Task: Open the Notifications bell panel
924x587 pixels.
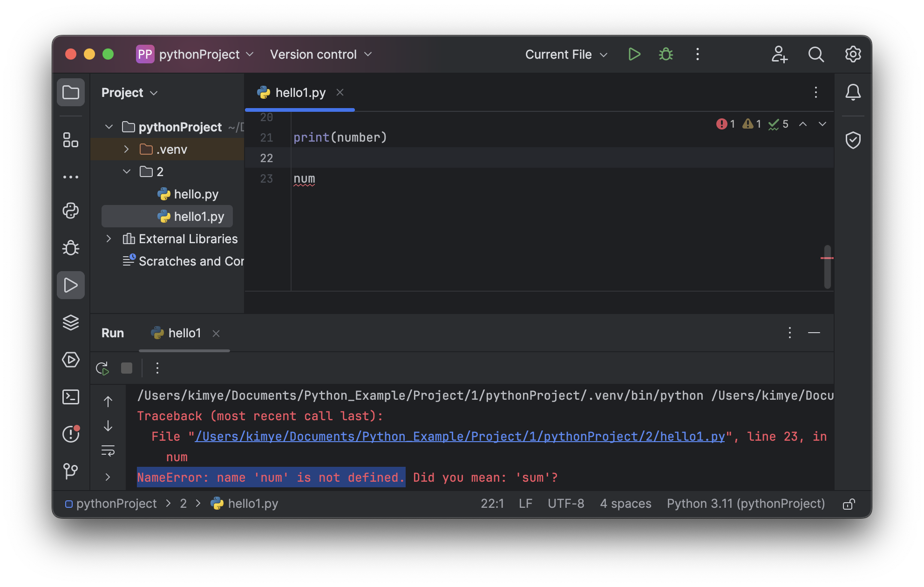Action: pyautogui.click(x=853, y=92)
